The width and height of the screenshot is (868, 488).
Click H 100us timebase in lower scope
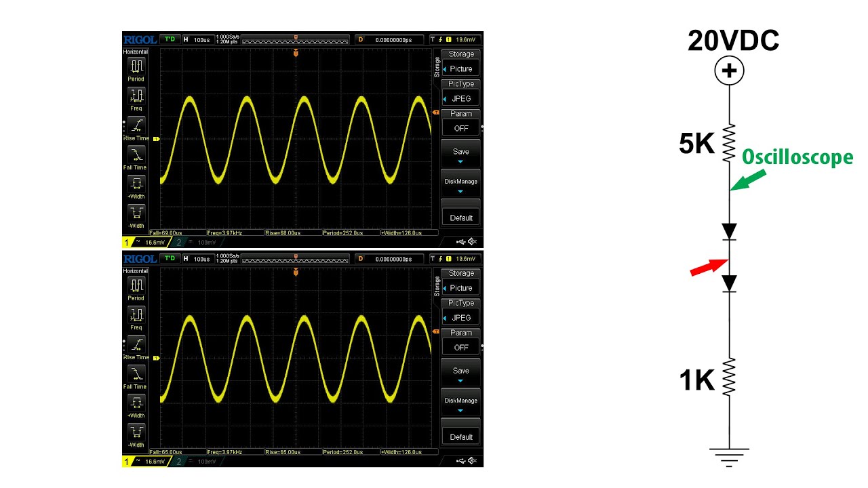[x=197, y=258]
